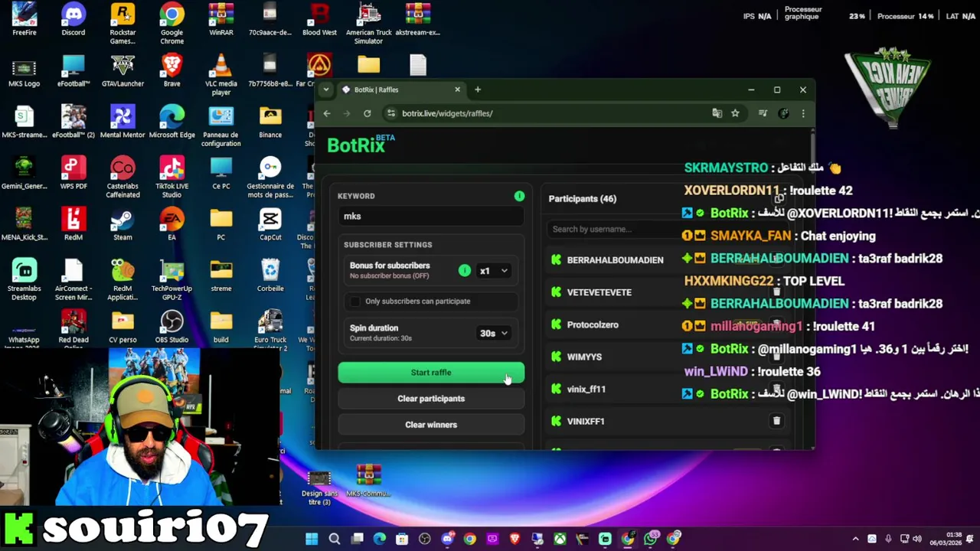Open the EA app desktop icon
The width and height of the screenshot is (980, 551).
[x=171, y=224]
